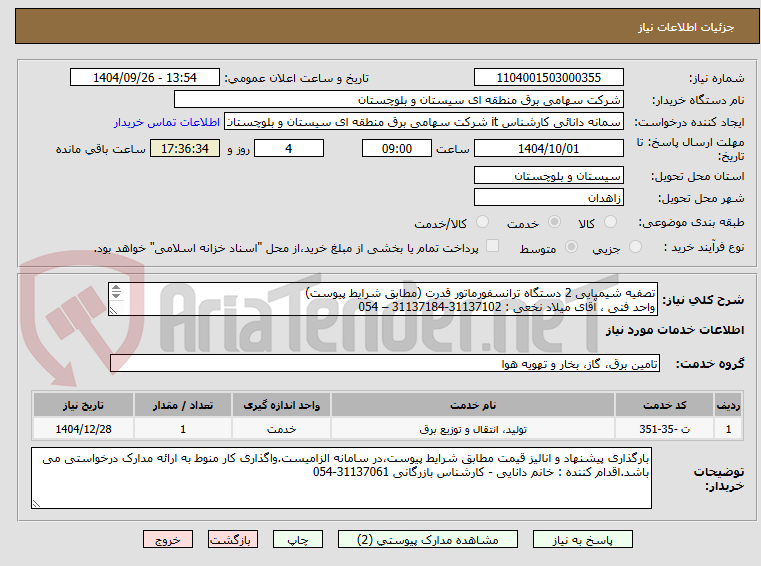Screen dimensions: 761x566
Task: Select the 'خدمت' radio option
Action: click(554, 222)
